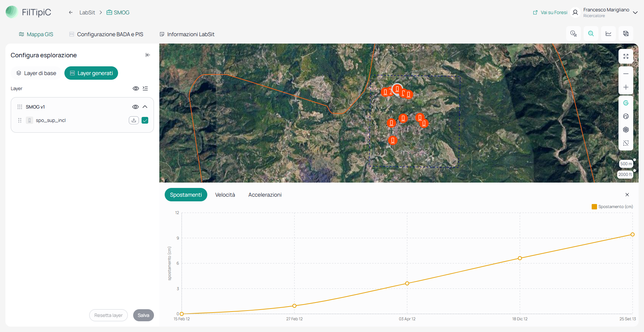Click the layer list expand icon
Screen dimensions: 644x332
145,88
